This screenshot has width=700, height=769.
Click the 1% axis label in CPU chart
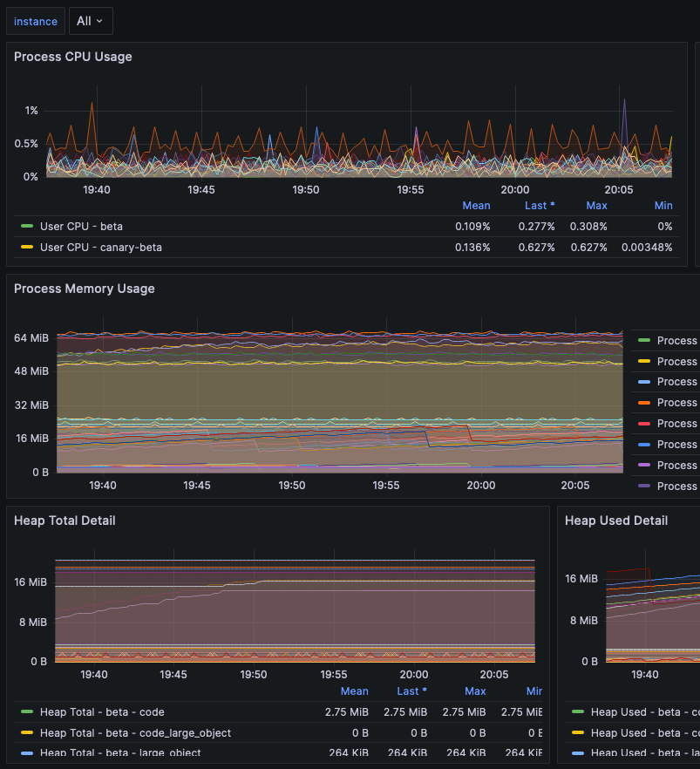31,111
